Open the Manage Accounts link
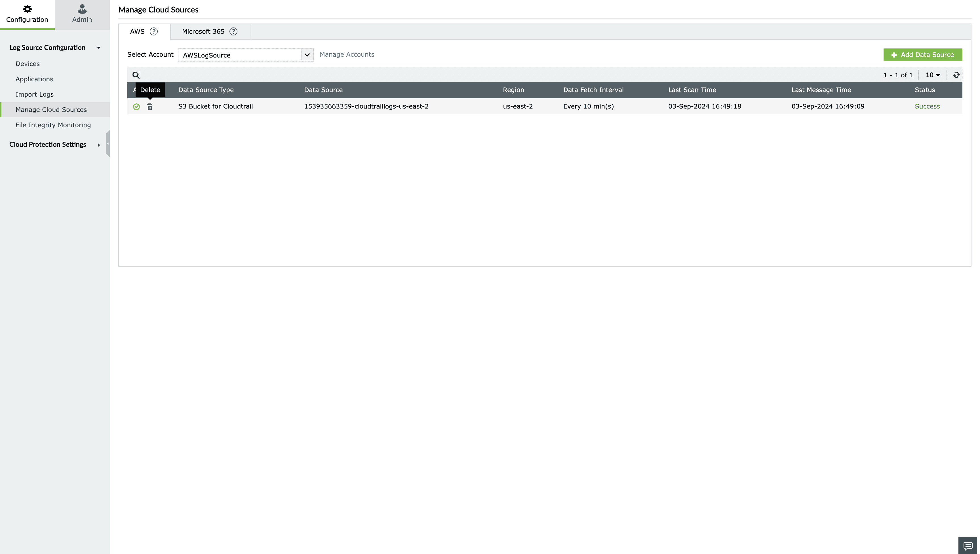The width and height of the screenshot is (980, 554). coord(347,54)
